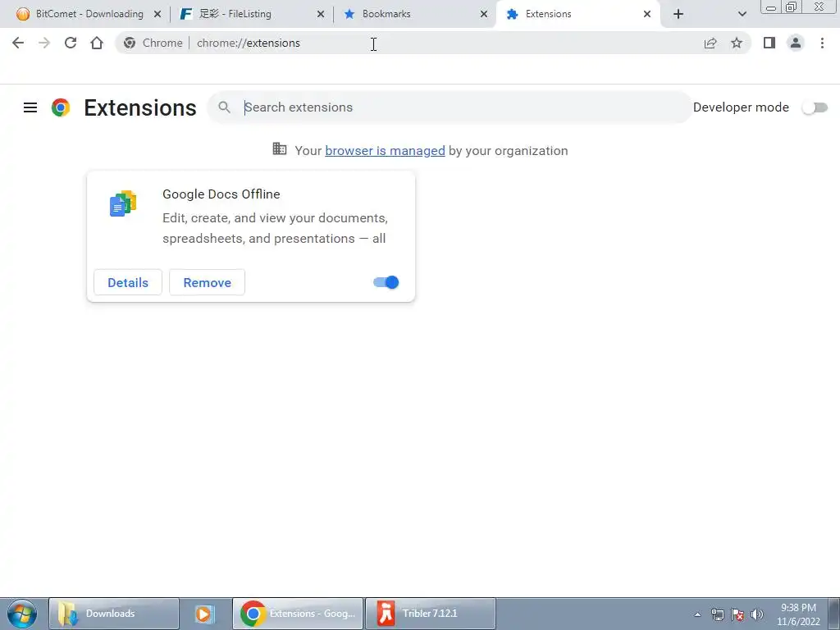840x630 pixels.
Task: Click the Extensions - Google Chrome taskbar button
Action: [x=298, y=614]
